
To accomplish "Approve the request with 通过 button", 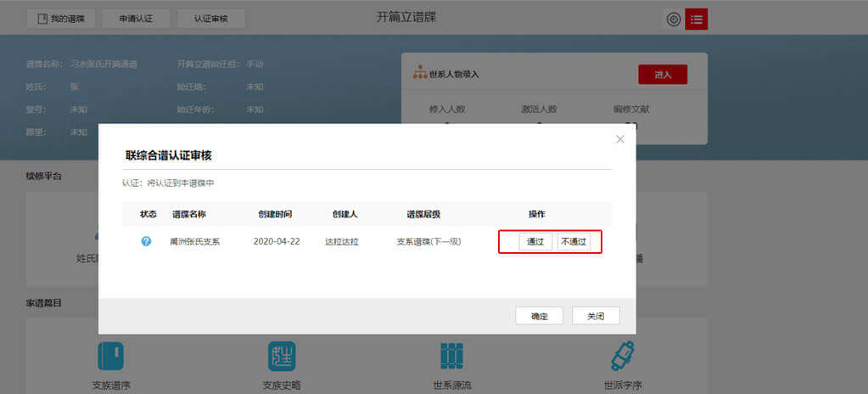I will pyautogui.click(x=535, y=242).
